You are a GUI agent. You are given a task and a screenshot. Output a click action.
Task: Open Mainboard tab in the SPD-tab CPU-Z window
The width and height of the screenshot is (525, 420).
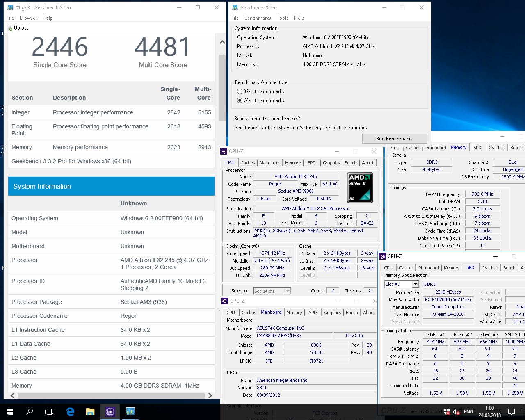(x=429, y=268)
